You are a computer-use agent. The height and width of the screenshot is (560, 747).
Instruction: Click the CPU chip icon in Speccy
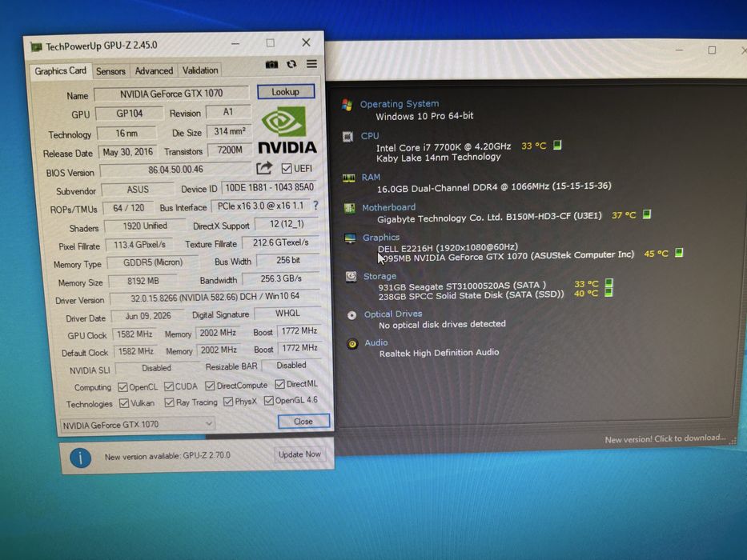(x=347, y=137)
